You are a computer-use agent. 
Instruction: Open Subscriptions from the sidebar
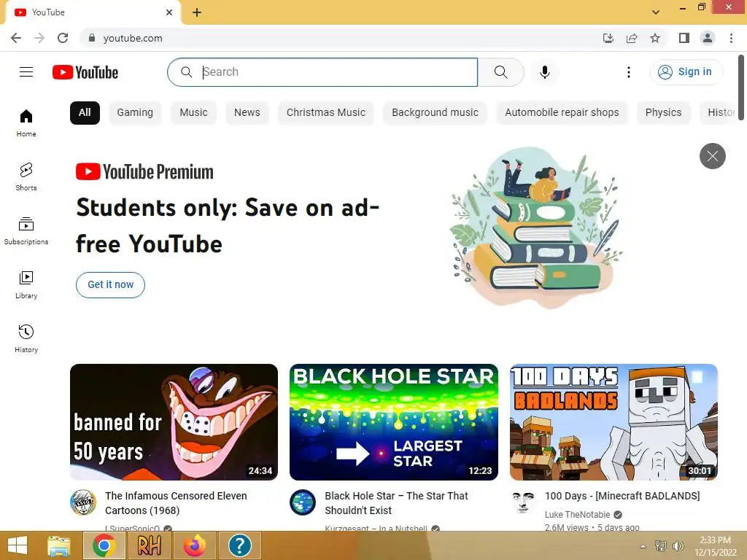click(x=26, y=230)
